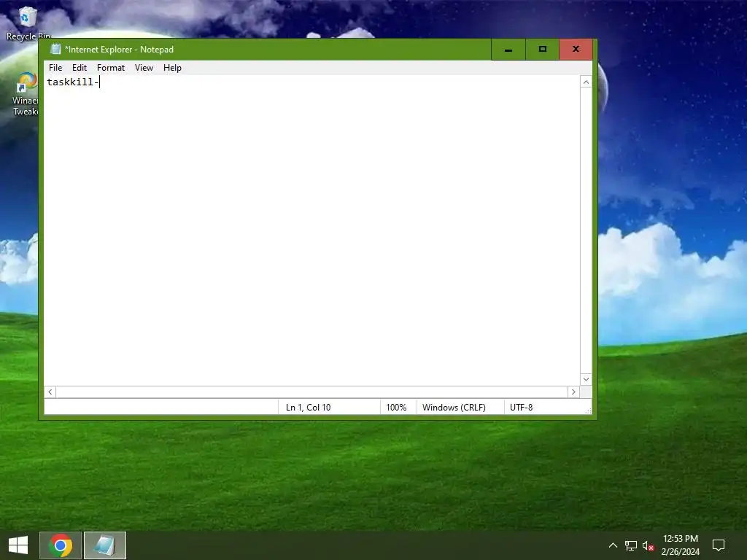Open the Action Center notifications icon
The image size is (747, 560).
pos(719,545)
